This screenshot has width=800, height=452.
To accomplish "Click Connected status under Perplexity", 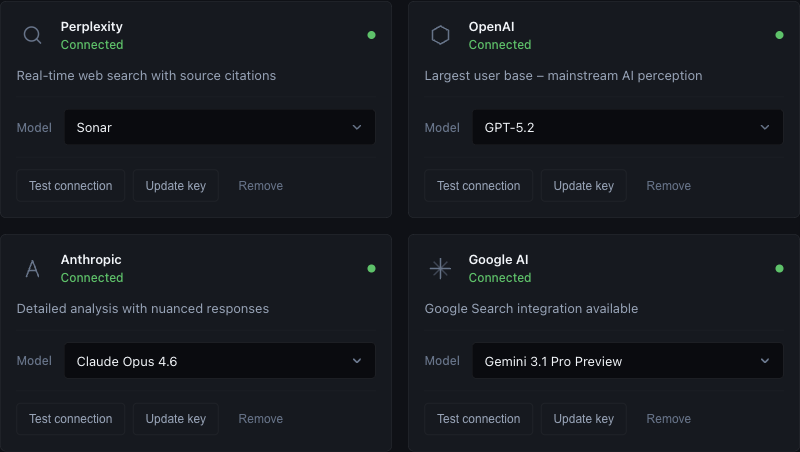I will click(92, 45).
